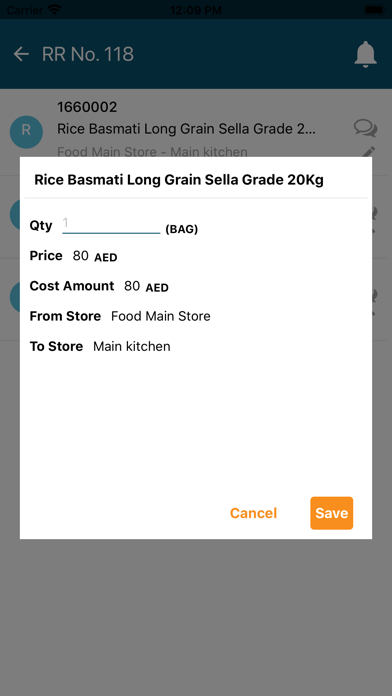Tap the back arrow in header

21,54
